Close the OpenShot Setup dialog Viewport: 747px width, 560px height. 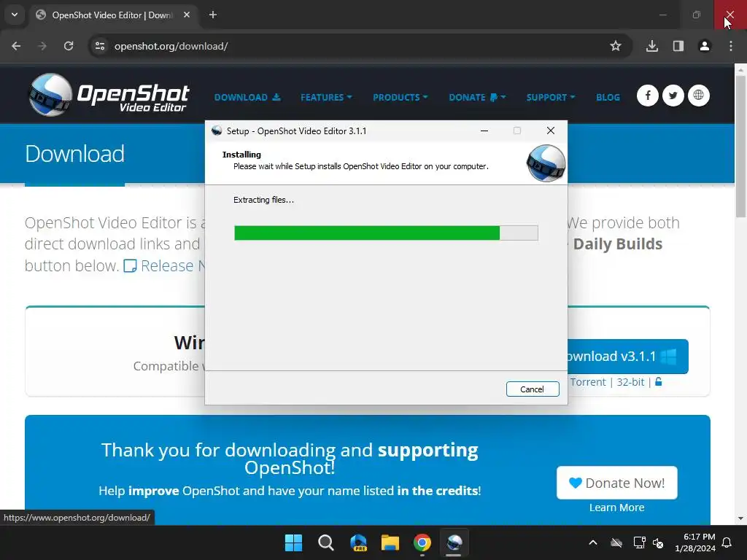point(550,131)
